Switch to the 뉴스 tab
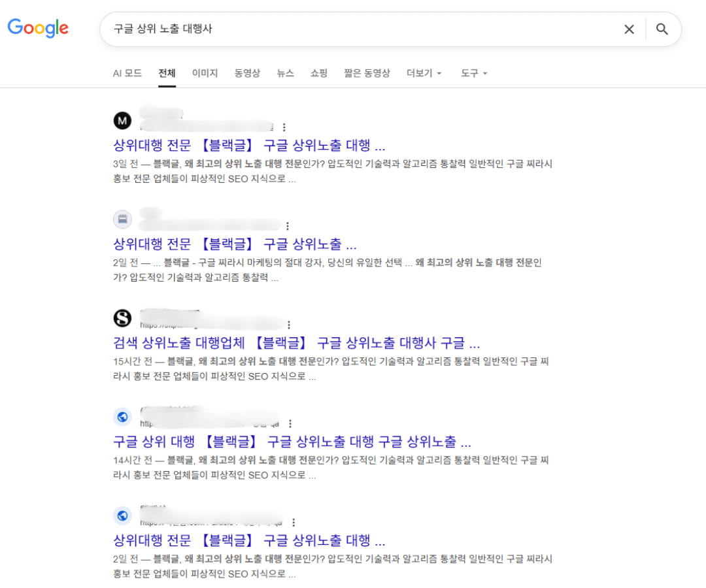Image resolution: width=706 pixels, height=588 pixels. click(x=285, y=73)
